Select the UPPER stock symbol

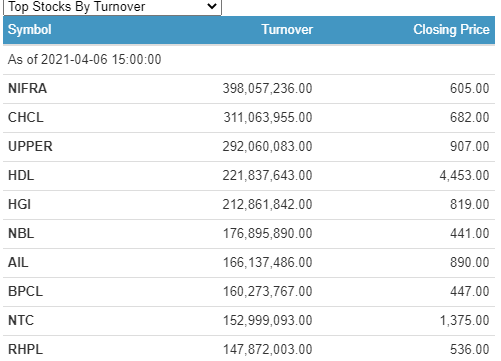[30, 146]
